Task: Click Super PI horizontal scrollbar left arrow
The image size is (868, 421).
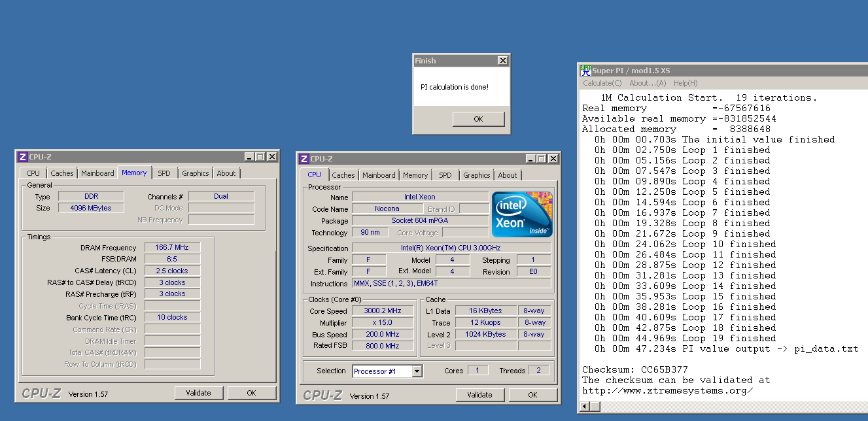Action: 585,407
